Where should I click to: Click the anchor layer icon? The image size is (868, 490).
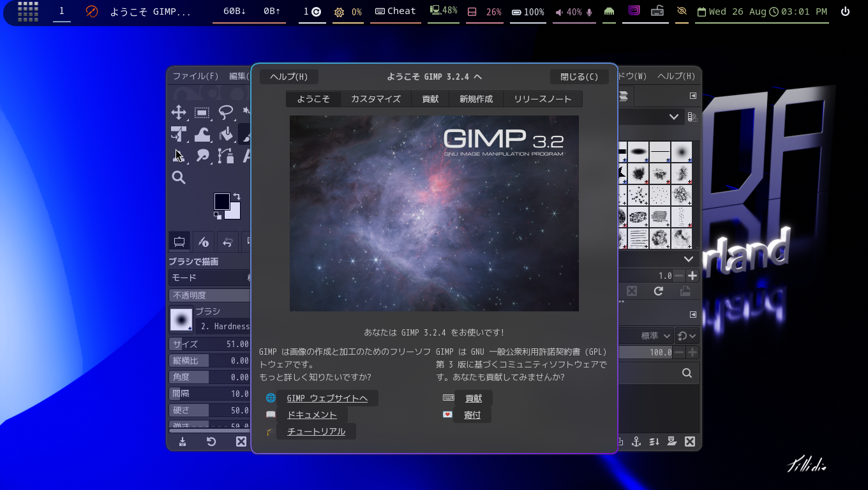tap(636, 442)
